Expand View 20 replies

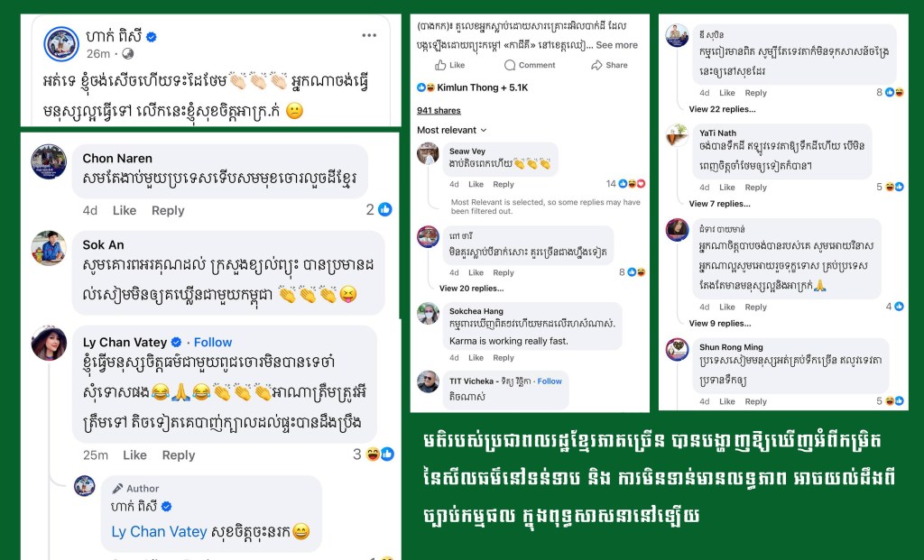pyautogui.click(x=471, y=289)
